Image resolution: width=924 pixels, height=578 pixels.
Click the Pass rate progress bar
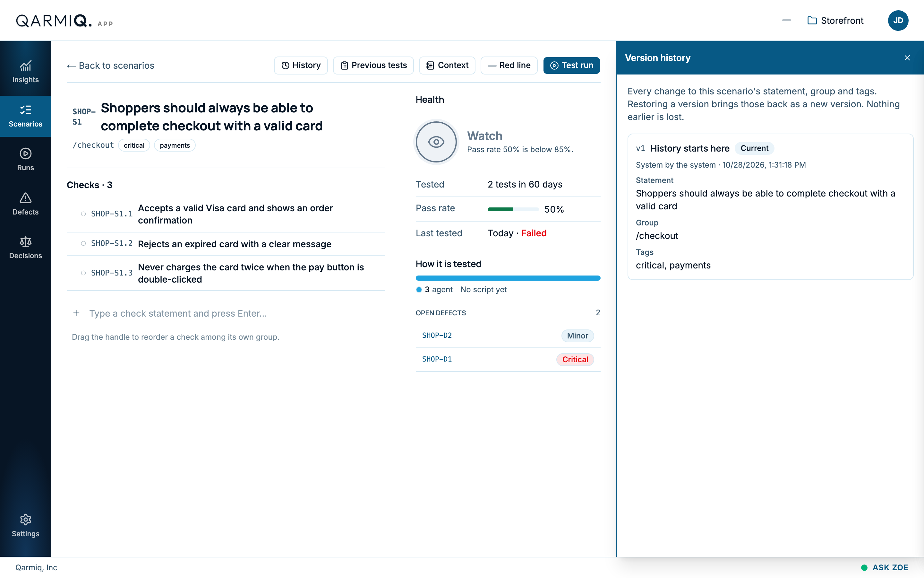[x=513, y=209]
